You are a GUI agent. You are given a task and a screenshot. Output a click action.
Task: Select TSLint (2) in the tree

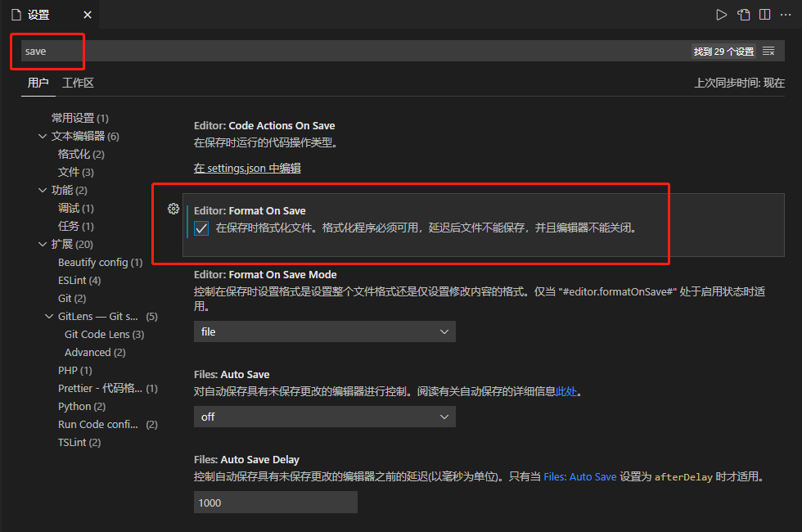tap(79, 443)
